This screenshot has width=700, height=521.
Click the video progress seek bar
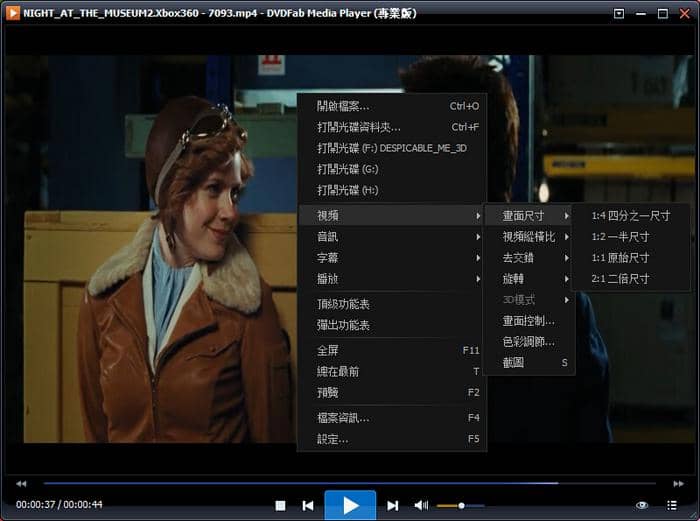pyautogui.click(x=350, y=483)
